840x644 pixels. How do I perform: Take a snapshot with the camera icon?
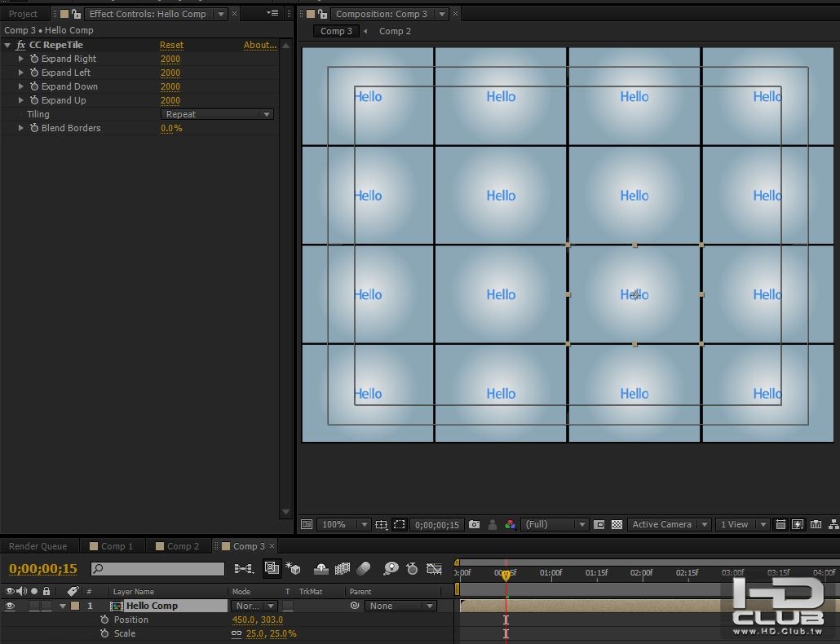(x=475, y=525)
